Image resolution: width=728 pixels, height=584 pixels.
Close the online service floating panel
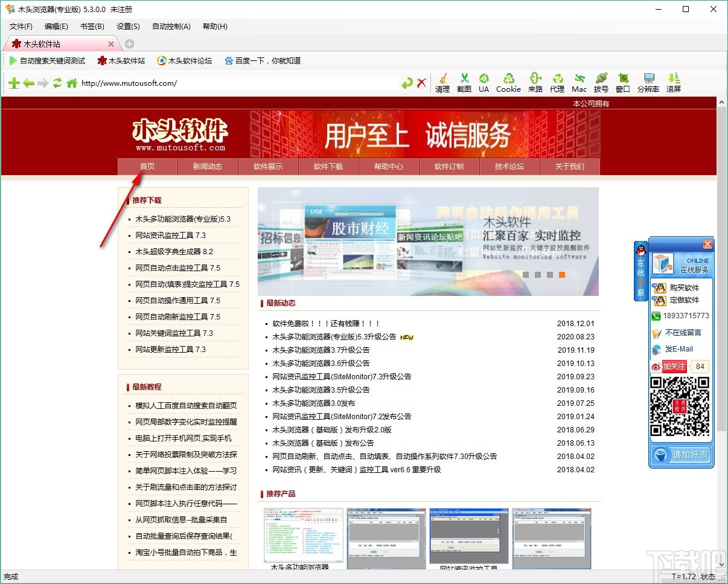point(707,244)
